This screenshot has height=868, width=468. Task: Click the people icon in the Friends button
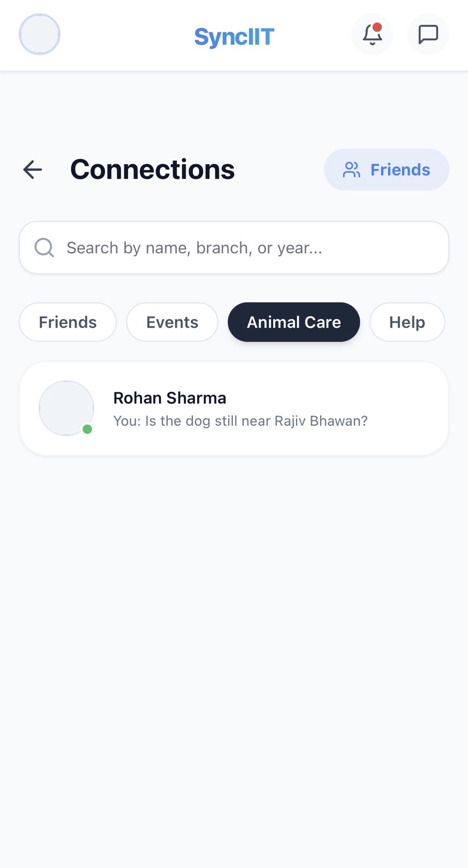[x=351, y=170]
